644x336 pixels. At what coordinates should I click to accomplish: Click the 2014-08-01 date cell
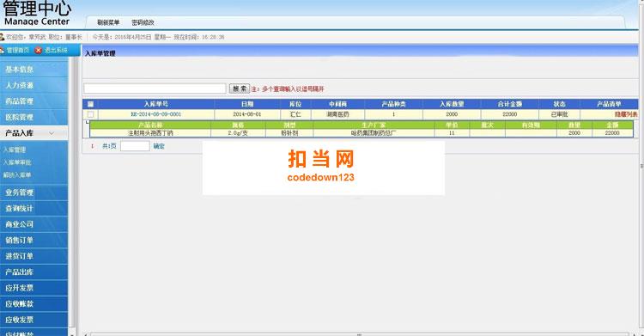click(x=247, y=114)
